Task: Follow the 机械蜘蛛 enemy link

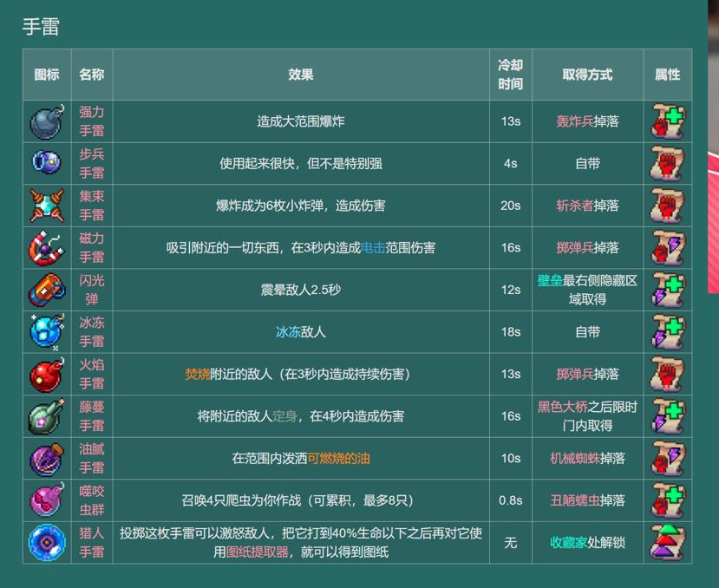Action: point(575,459)
